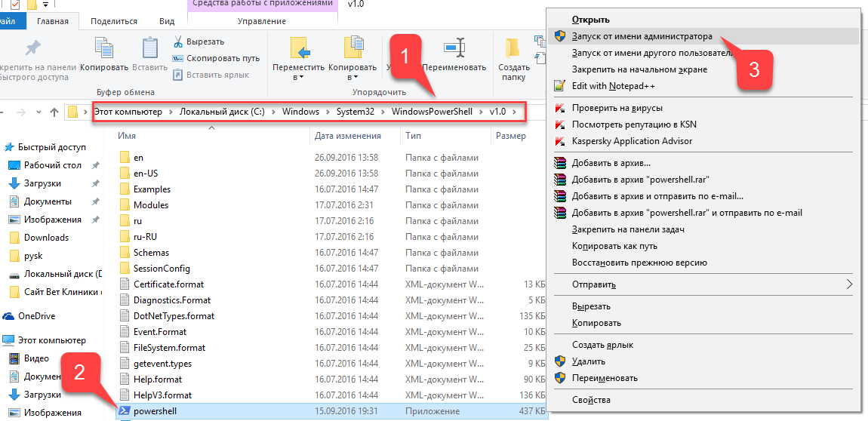This screenshot has height=421, width=868.
Task: Click the Rename icon in ribbon
Action: (x=454, y=48)
